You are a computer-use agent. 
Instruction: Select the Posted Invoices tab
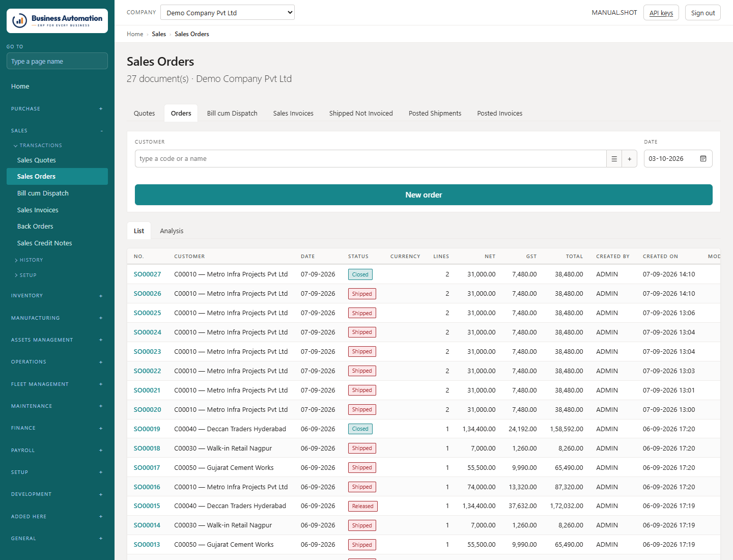point(500,114)
